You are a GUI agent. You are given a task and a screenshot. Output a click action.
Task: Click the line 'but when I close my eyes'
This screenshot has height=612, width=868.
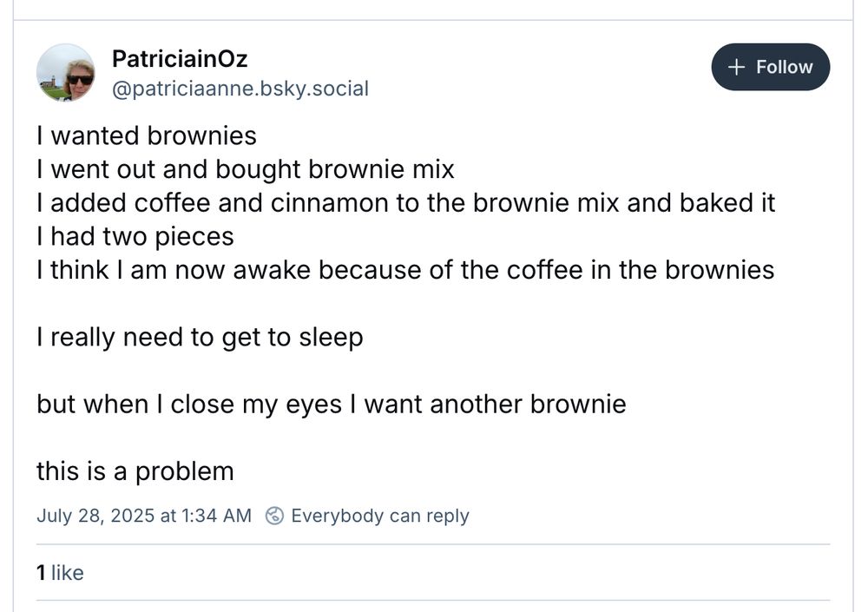pyautogui.click(x=331, y=405)
